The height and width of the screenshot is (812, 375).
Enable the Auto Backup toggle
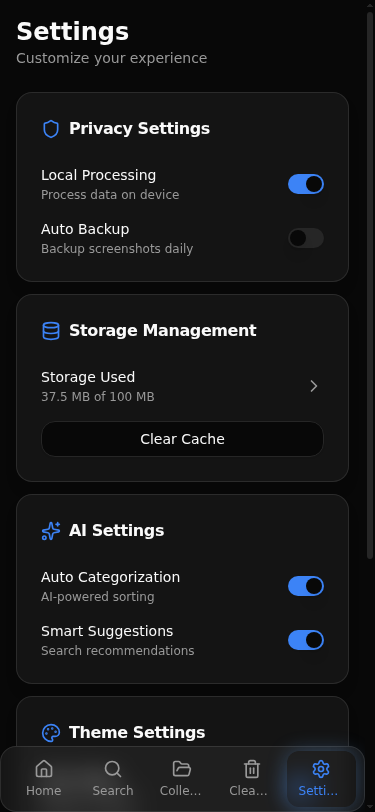tap(306, 238)
